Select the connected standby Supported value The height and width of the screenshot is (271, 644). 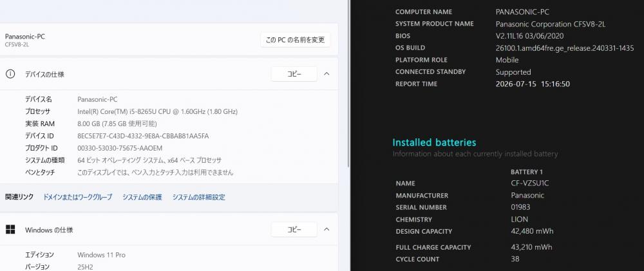(x=513, y=72)
